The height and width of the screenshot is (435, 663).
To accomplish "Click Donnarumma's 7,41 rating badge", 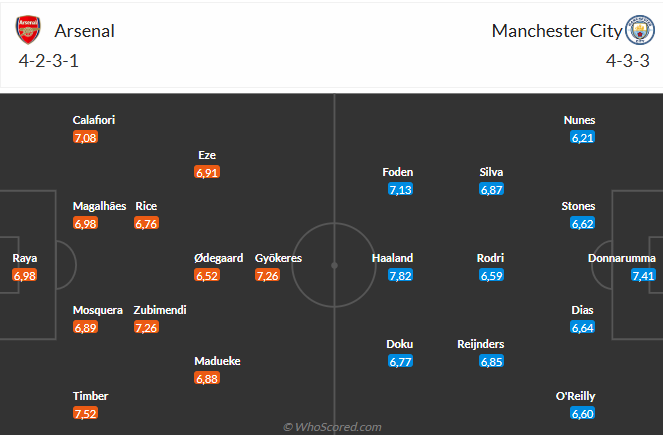I will (643, 275).
